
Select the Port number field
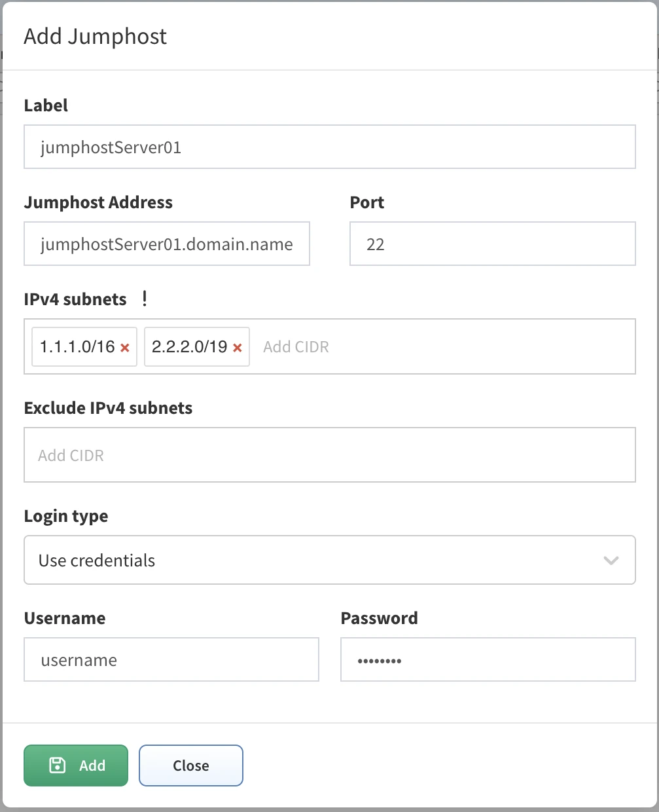[492, 244]
